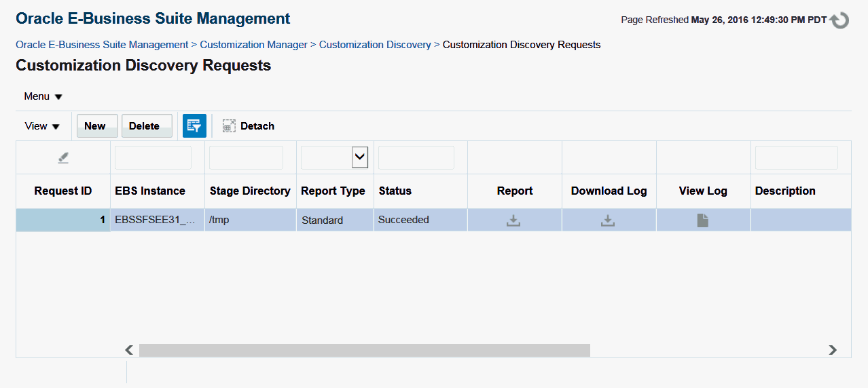Click the Standard report type cell
This screenshot has height=388, width=868.
click(335, 220)
